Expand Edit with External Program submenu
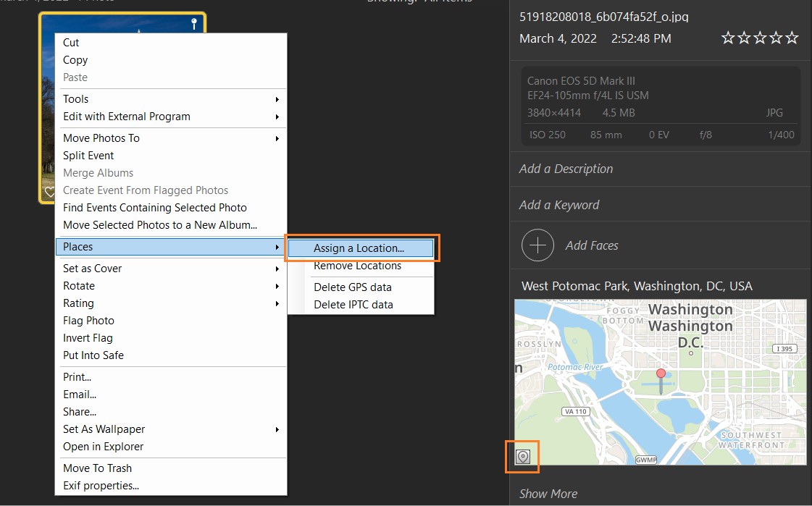Image resolution: width=812 pixels, height=506 pixels. click(171, 117)
